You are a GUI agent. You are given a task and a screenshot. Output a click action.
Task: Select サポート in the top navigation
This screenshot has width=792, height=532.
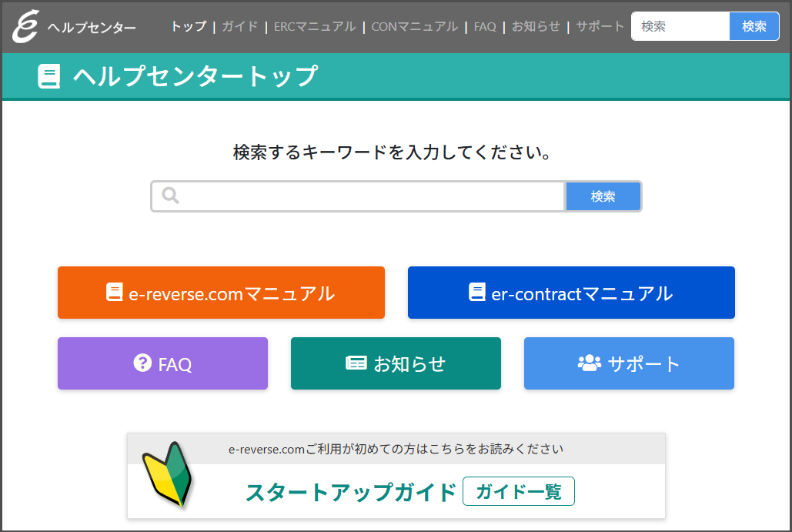600,26
